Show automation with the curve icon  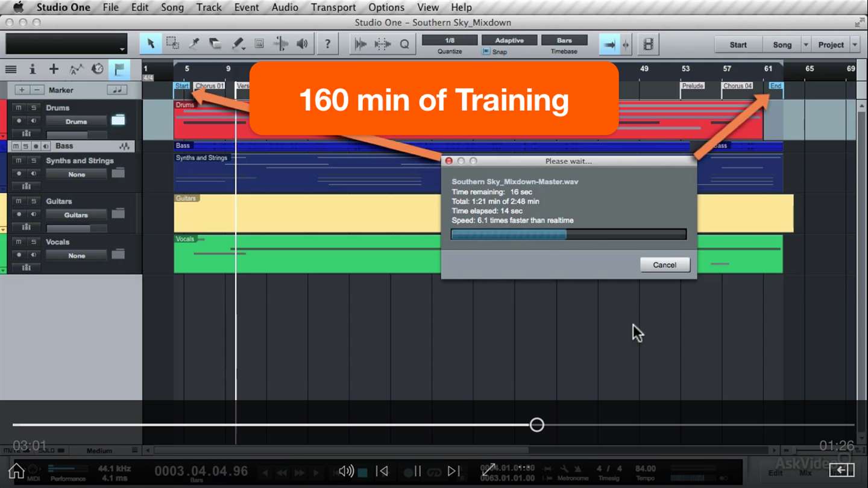pyautogui.click(x=76, y=69)
